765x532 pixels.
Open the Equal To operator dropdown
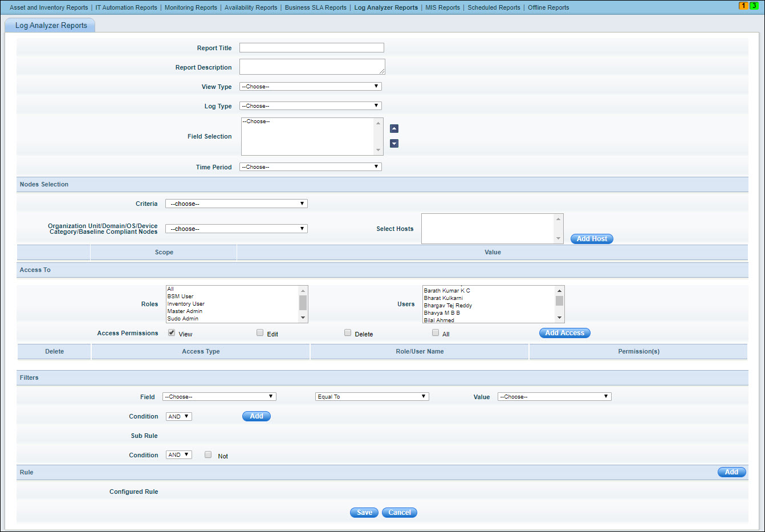[x=372, y=397]
